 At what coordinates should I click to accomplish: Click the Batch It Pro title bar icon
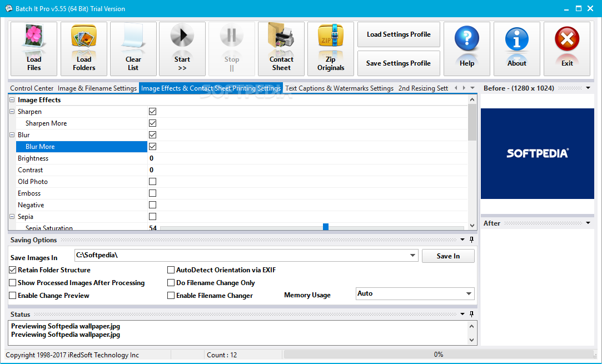click(x=8, y=8)
